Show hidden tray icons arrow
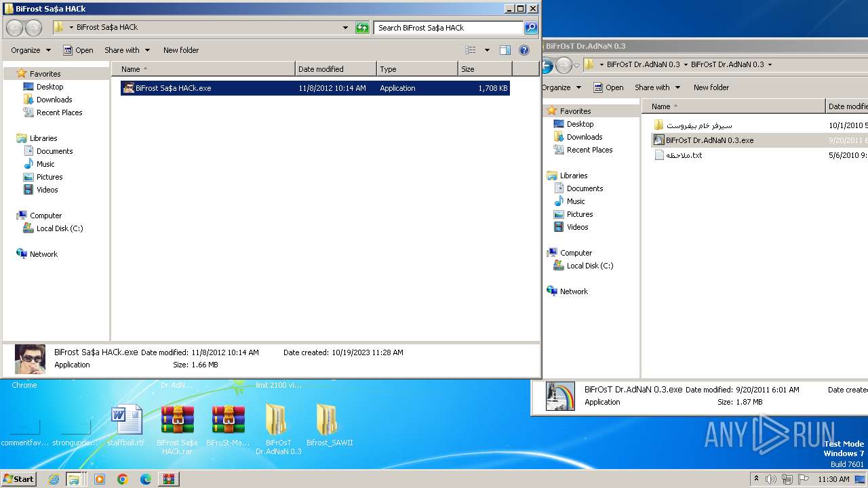868x488 pixels. click(x=756, y=479)
